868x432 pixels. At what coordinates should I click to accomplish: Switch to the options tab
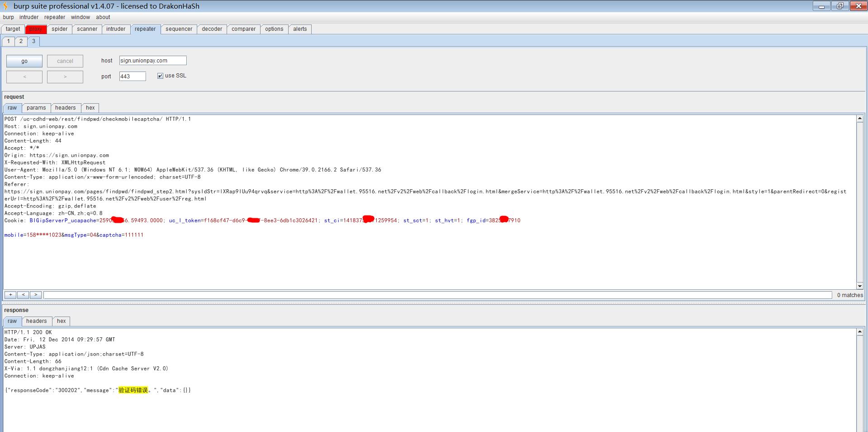pos(274,29)
